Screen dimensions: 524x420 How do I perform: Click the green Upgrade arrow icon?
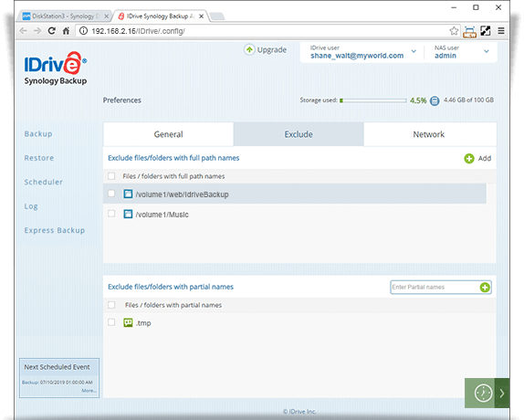point(249,50)
